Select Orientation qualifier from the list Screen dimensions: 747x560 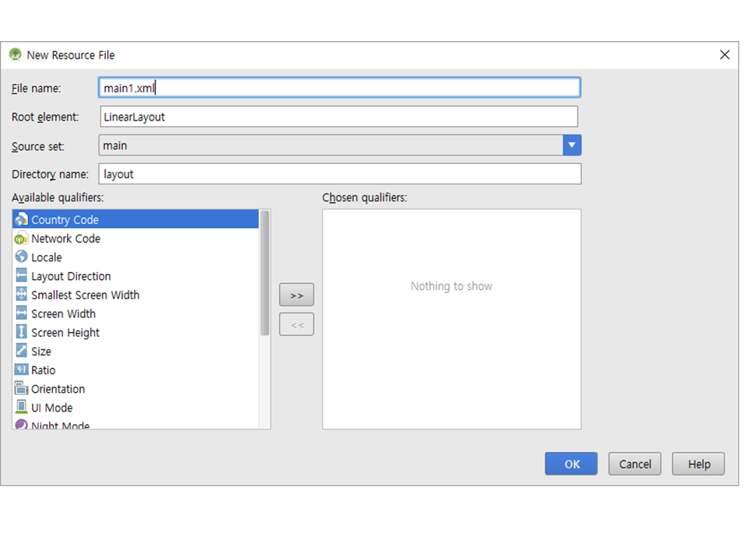tap(58, 389)
